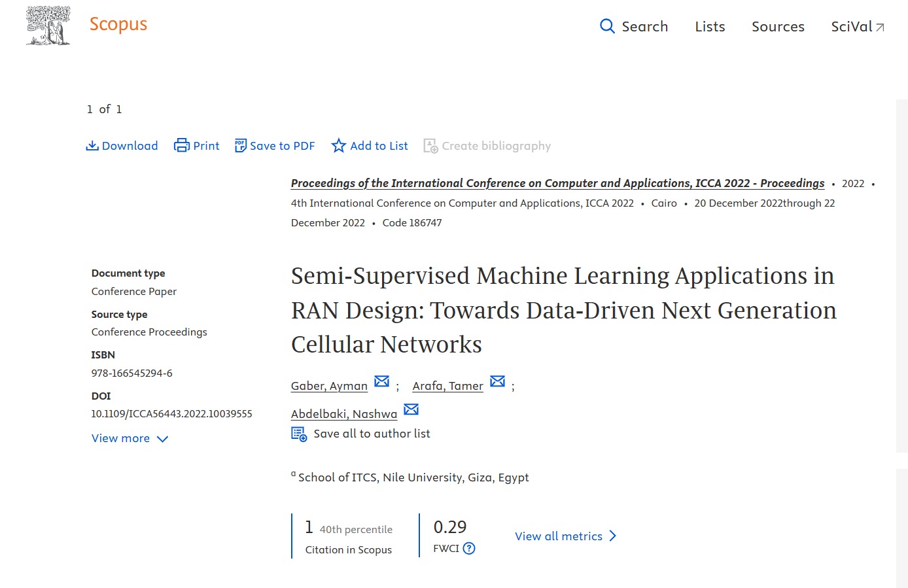Expand View more document details
This screenshot has width=908, height=588.
coord(130,438)
